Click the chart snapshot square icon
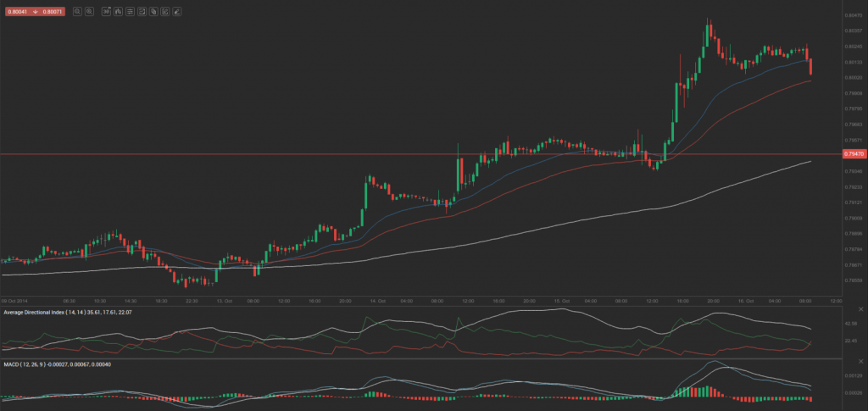The width and height of the screenshot is (868, 411). point(142,12)
